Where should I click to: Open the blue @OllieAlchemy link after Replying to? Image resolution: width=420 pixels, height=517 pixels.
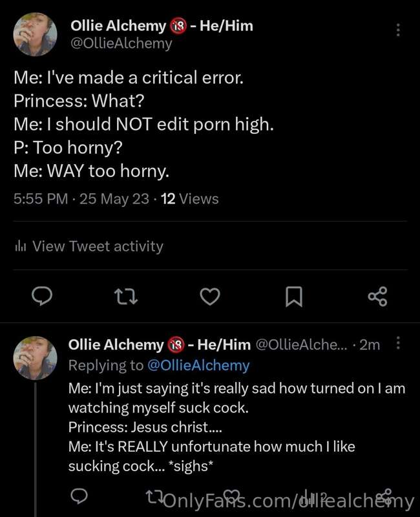(x=198, y=365)
